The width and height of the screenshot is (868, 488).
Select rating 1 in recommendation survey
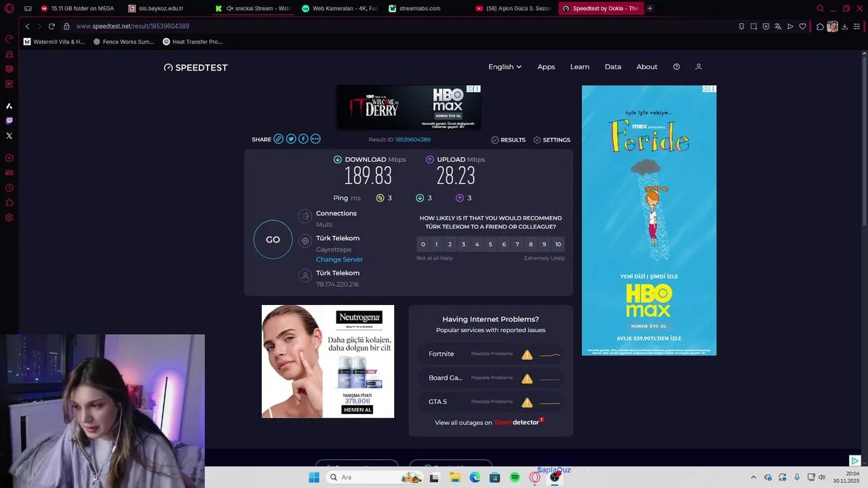tap(436, 245)
